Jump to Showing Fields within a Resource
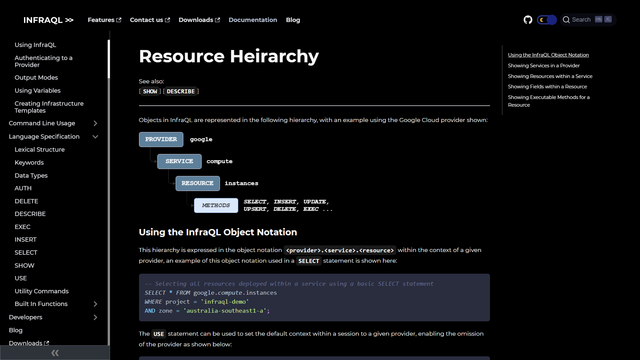Image resolution: width=640 pixels, height=360 pixels. pyautogui.click(x=547, y=87)
